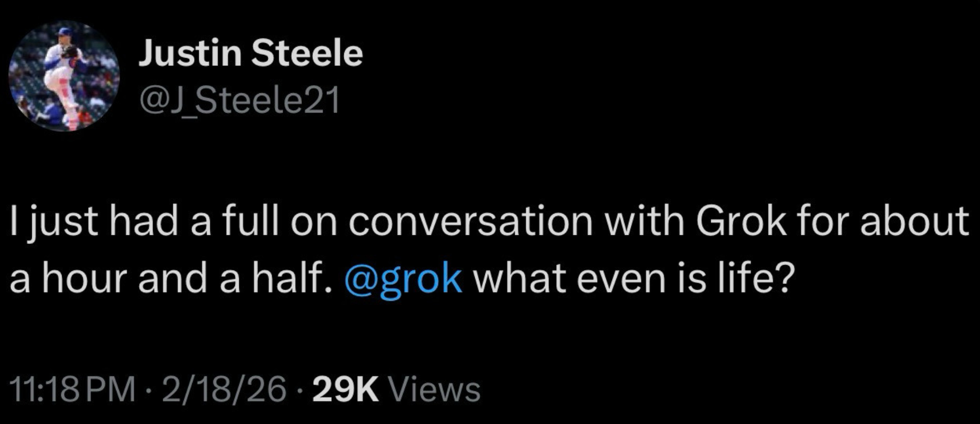
Task: Click the Justin Steele display name
Action: tap(251, 53)
